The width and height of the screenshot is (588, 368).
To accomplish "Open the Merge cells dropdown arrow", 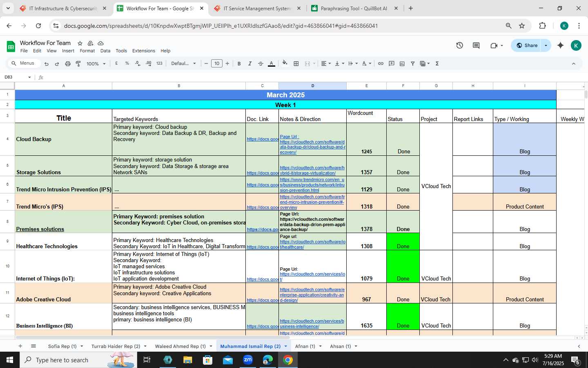I will 314,63.
